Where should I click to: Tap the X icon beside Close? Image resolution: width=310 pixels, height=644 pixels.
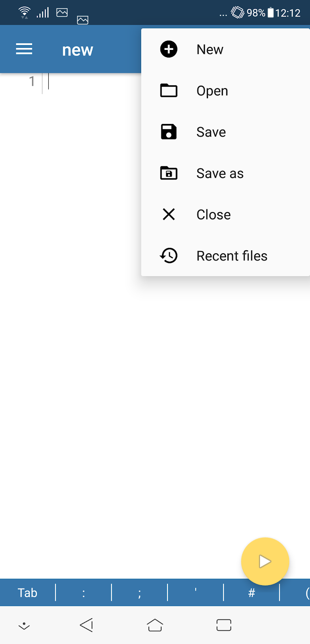169,214
